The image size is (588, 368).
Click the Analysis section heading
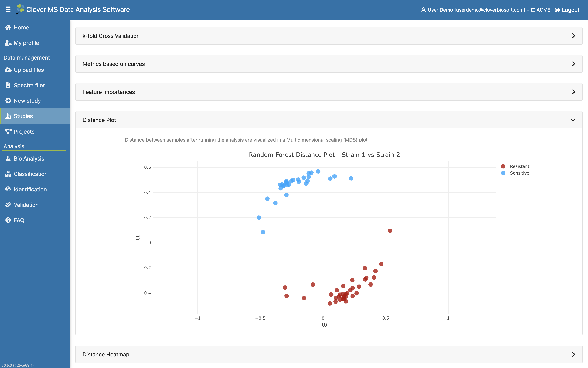pos(14,146)
